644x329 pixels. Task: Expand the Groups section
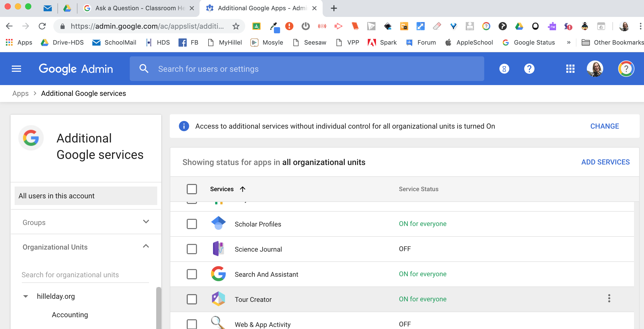[x=146, y=222]
